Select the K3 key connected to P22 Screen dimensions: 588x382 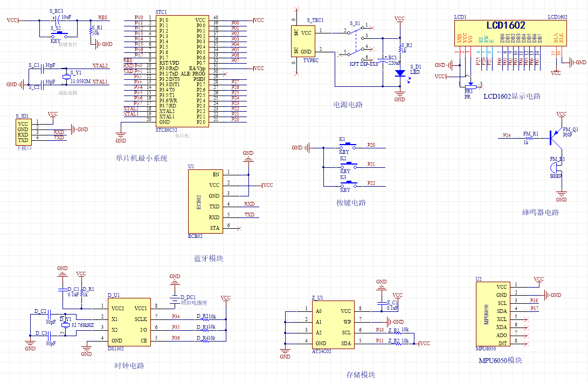[348, 182]
